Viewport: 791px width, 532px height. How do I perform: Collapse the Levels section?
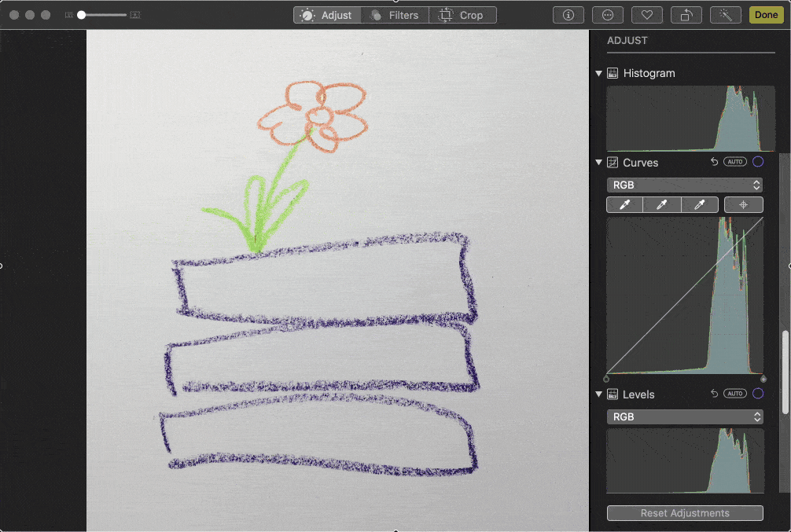point(599,394)
